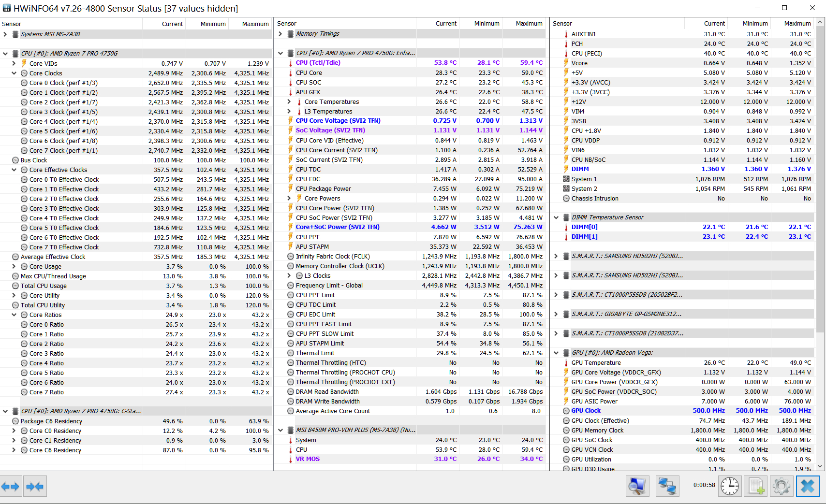Click the thermometer icon beside CPU (Tctl/Tdie)
Image resolution: width=826 pixels, height=504 pixels.
290,63
